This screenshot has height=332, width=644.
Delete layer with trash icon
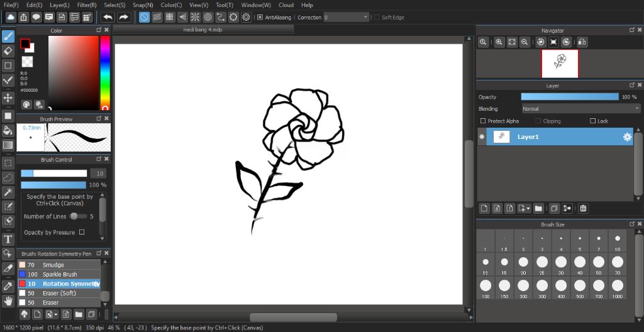pos(583,208)
